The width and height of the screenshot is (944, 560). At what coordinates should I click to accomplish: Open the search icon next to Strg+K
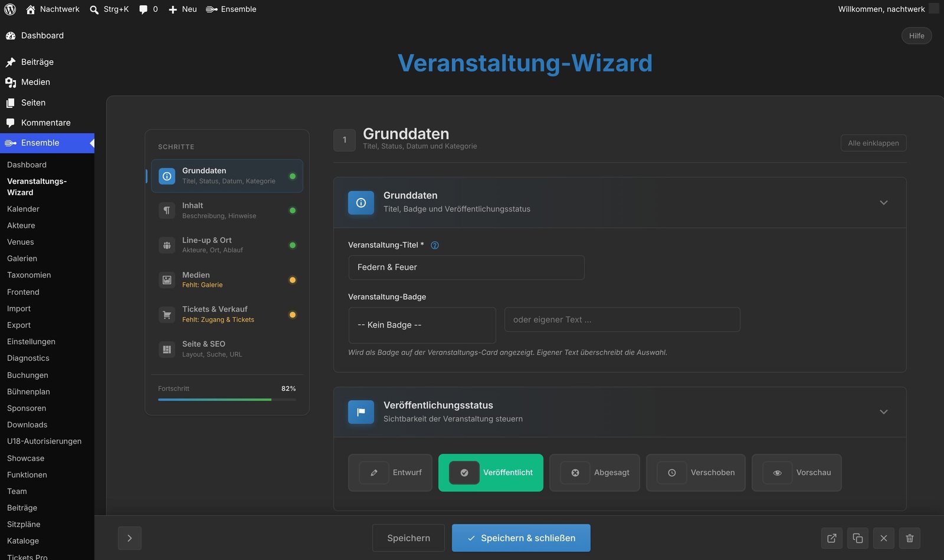click(94, 9)
